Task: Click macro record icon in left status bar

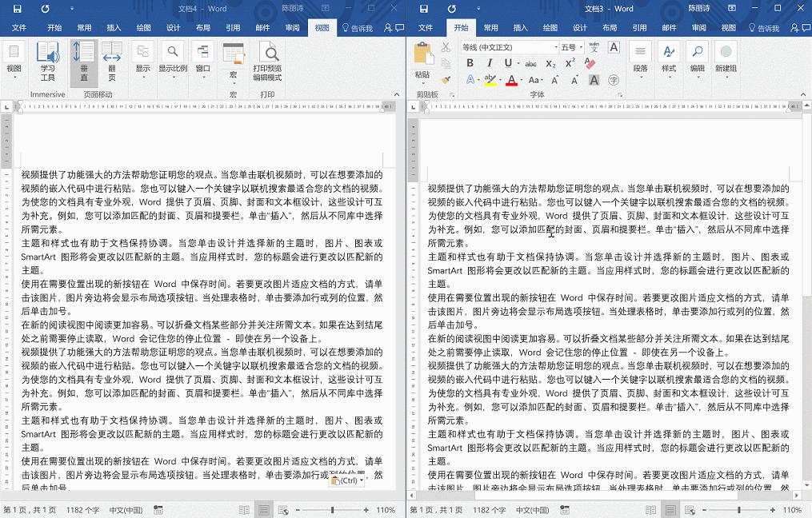Action: pos(158,510)
